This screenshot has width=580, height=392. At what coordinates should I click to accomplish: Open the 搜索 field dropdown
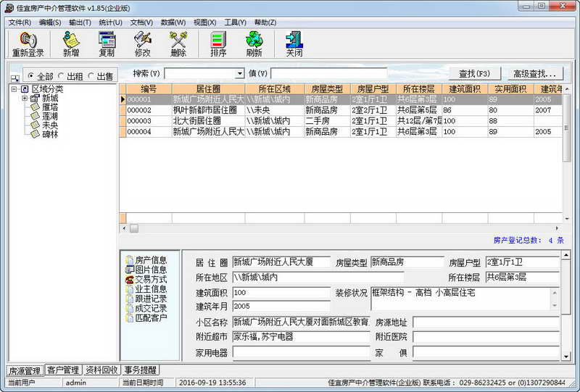pos(240,74)
